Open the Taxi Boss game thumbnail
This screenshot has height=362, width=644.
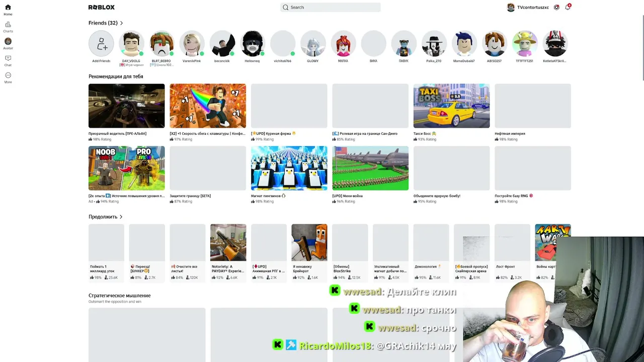(x=451, y=106)
